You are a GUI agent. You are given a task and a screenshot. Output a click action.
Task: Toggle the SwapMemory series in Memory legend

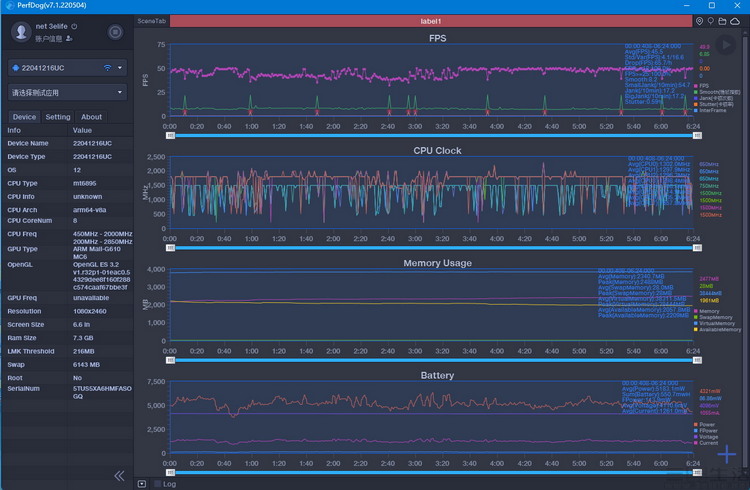[713, 317]
